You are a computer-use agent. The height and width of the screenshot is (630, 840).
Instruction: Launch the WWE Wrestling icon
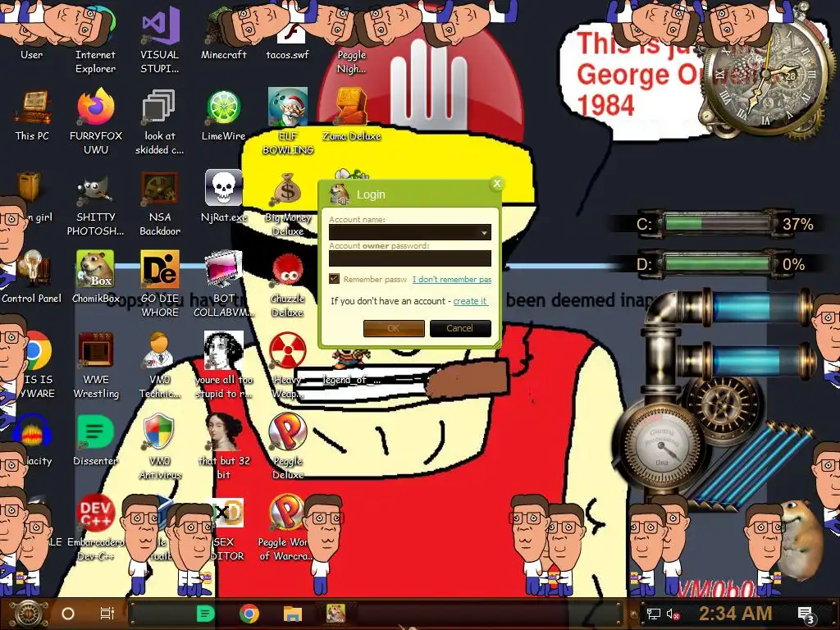(x=96, y=366)
